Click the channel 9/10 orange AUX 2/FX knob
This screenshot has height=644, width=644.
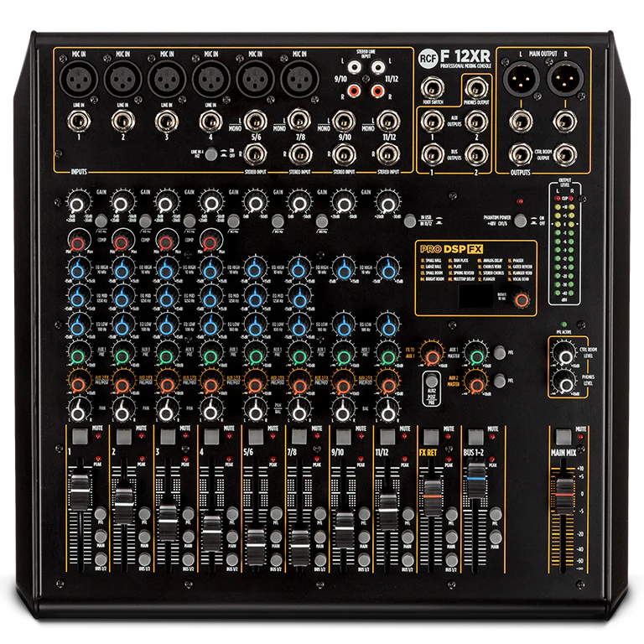coord(344,384)
